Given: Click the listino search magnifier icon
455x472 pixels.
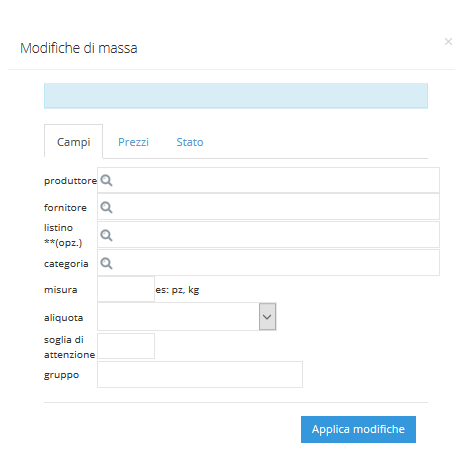Looking at the screenshot, I should point(106,235).
